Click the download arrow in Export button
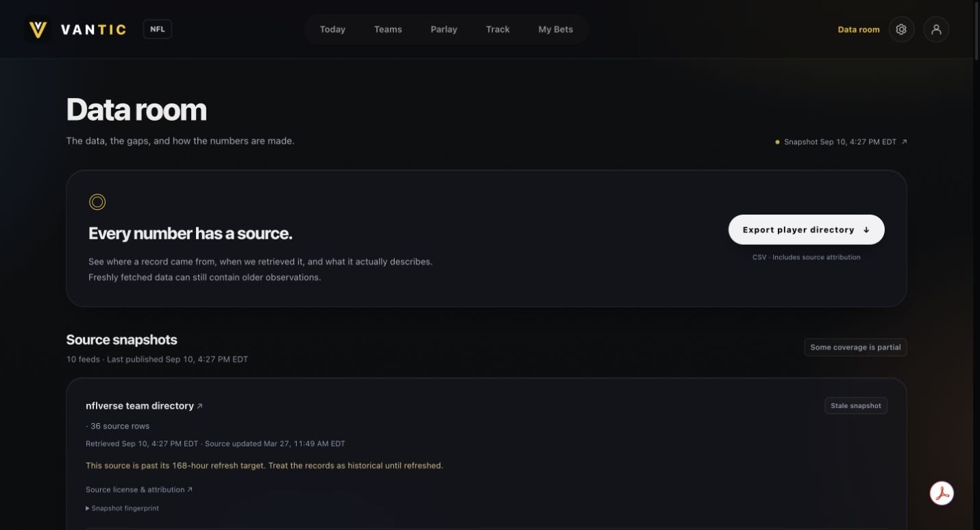The height and width of the screenshot is (530, 980). (x=866, y=230)
